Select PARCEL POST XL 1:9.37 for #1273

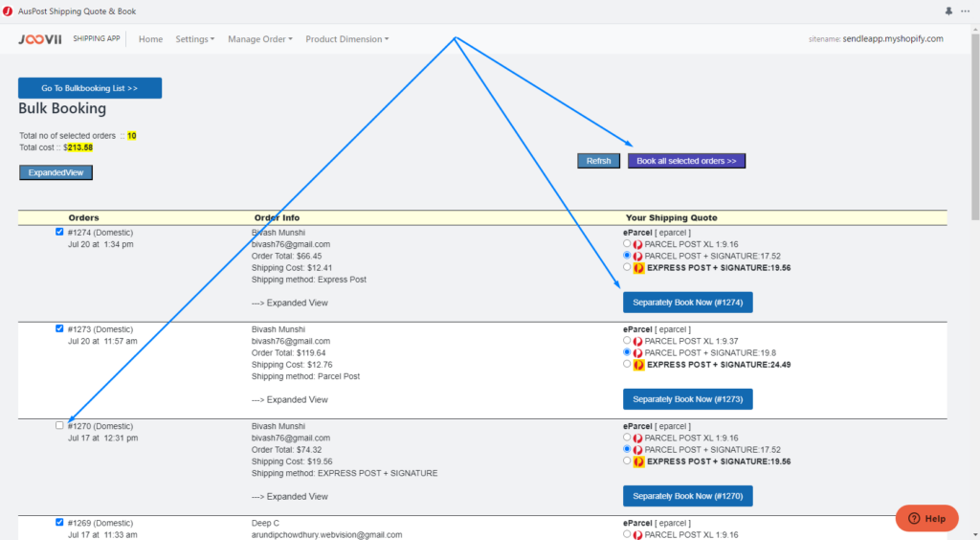(627, 341)
